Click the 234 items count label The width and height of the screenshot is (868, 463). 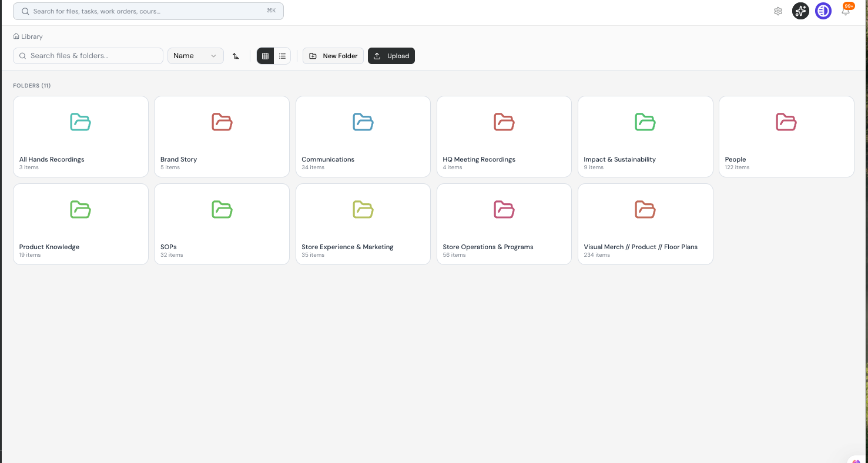596,255
